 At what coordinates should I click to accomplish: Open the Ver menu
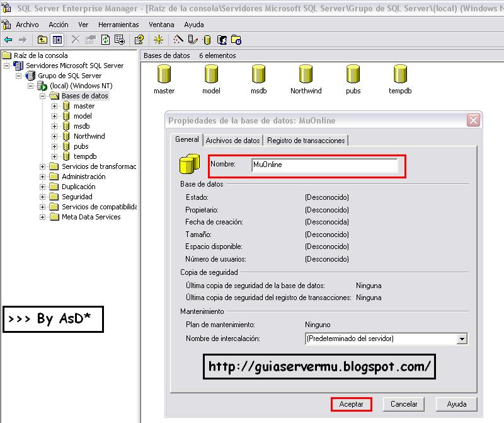pos(83,25)
